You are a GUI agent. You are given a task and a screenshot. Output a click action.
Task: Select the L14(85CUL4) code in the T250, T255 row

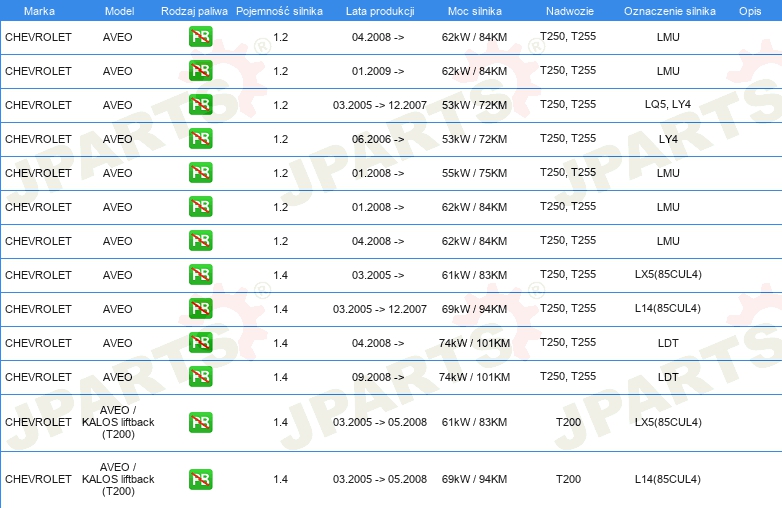668,309
